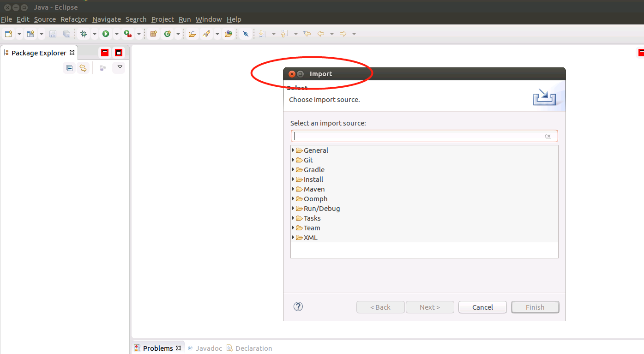Click the Save All toolbar icon
Image resolution: width=644 pixels, height=354 pixels.
pyautogui.click(x=66, y=34)
